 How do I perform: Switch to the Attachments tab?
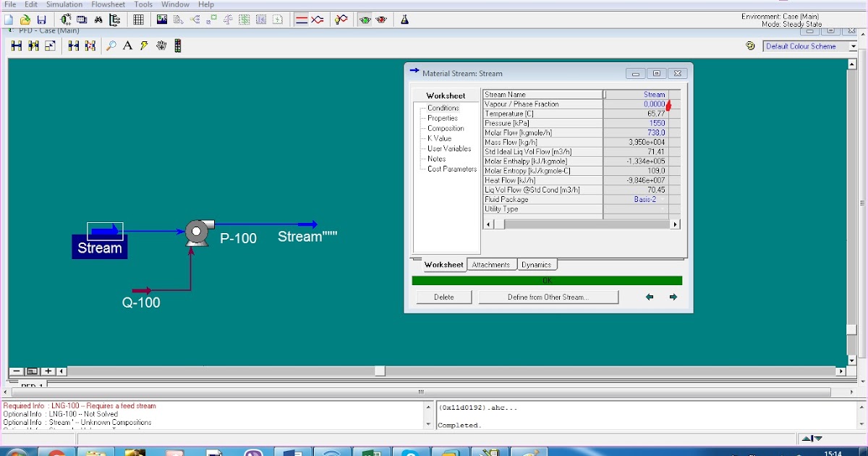(x=492, y=264)
